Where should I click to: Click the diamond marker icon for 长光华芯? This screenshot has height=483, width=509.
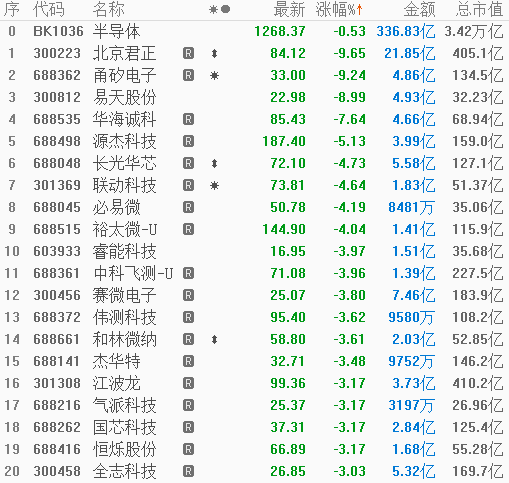coord(214,163)
